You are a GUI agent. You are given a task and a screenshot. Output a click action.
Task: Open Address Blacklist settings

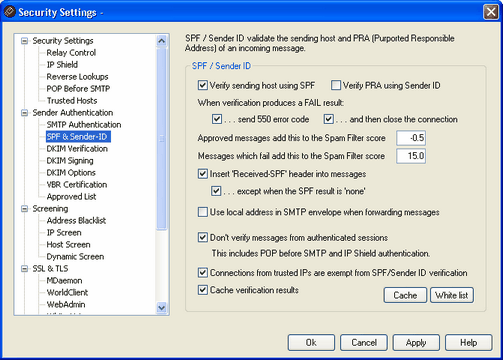coord(76,221)
